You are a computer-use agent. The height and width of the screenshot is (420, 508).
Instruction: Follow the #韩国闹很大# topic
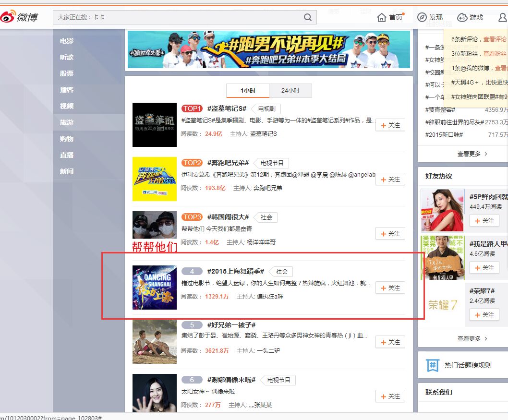(x=390, y=234)
